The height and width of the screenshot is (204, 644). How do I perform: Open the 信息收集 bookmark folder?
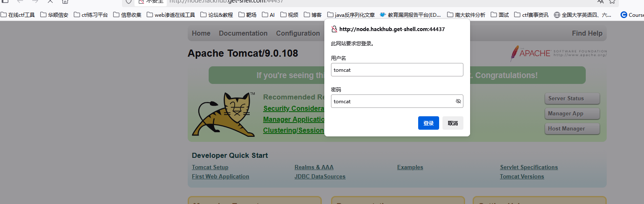[x=127, y=15]
